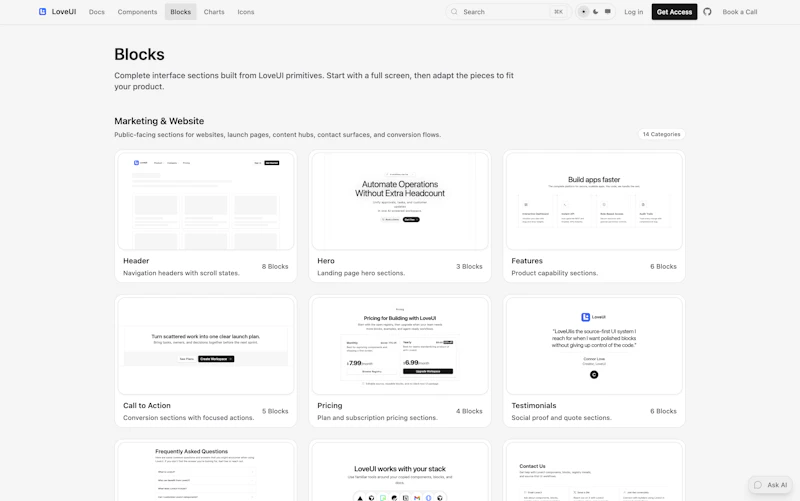Open the Features blocks preview thumbnail
Screen dimensions: 800x501
[594, 201]
